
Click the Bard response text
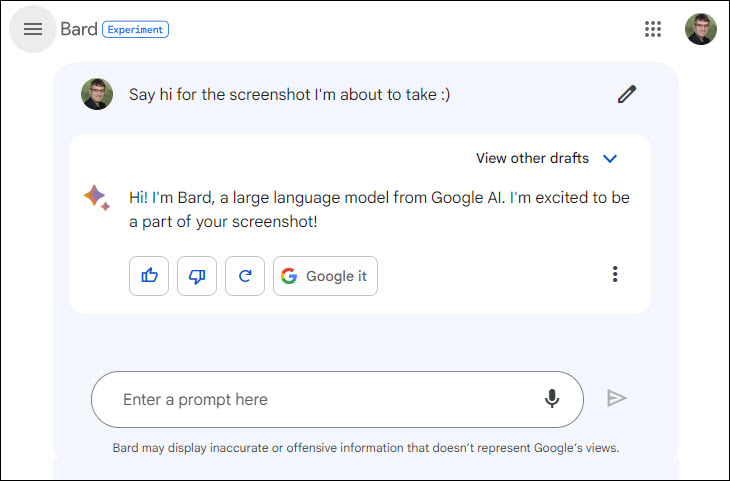(379, 210)
